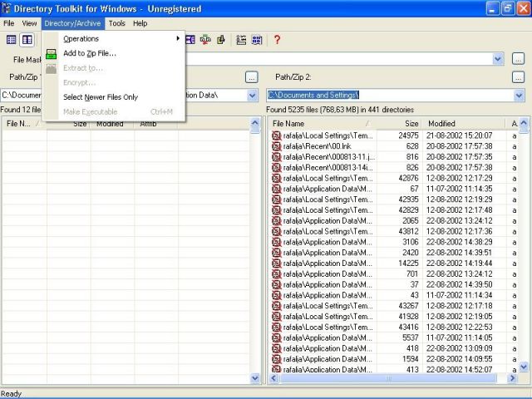Sort right pane by Modified column
Viewport: 532px width, 399px height.
pos(464,124)
